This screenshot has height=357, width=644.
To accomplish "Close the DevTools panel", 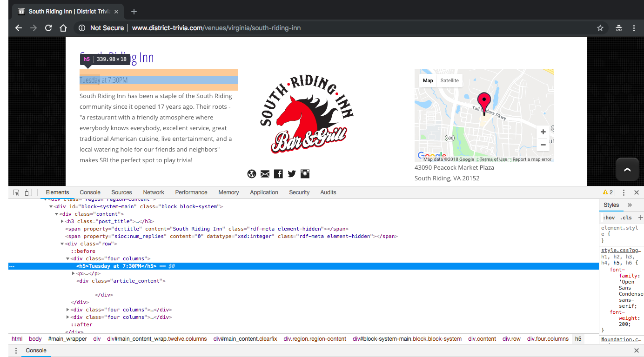I will coord(637,192).
